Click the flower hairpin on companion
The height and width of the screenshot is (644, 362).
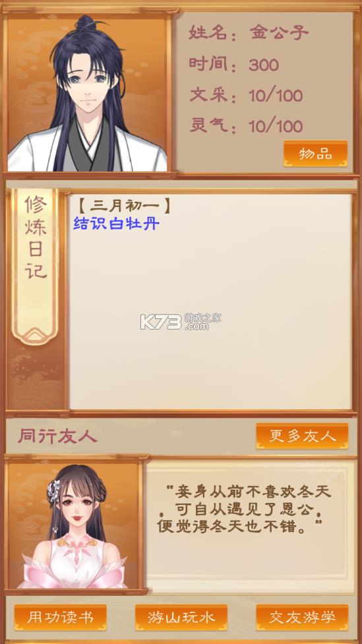53,490
